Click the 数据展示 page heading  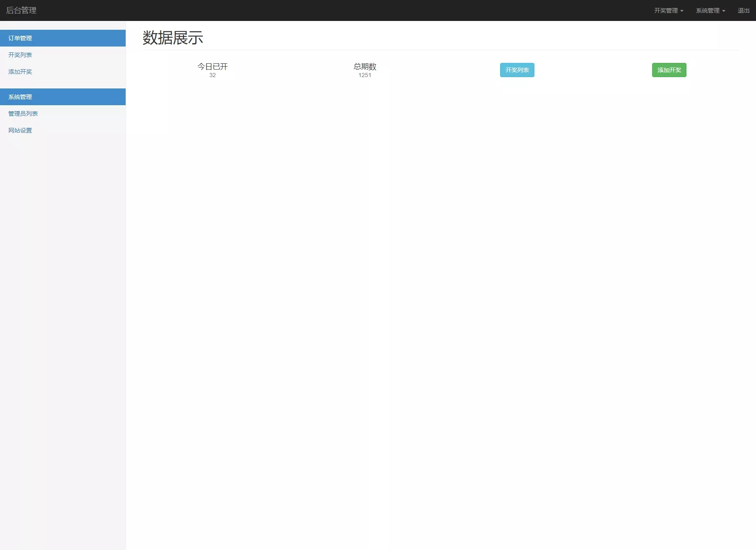pyautogui.click(x=172, y=38)
